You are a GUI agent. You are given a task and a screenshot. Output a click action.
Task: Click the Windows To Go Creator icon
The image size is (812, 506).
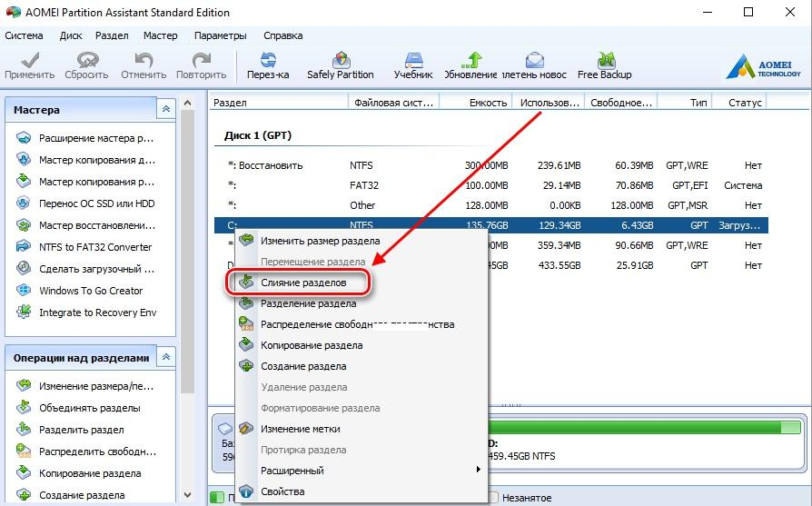pyautogui.click(x=24, y=290)
